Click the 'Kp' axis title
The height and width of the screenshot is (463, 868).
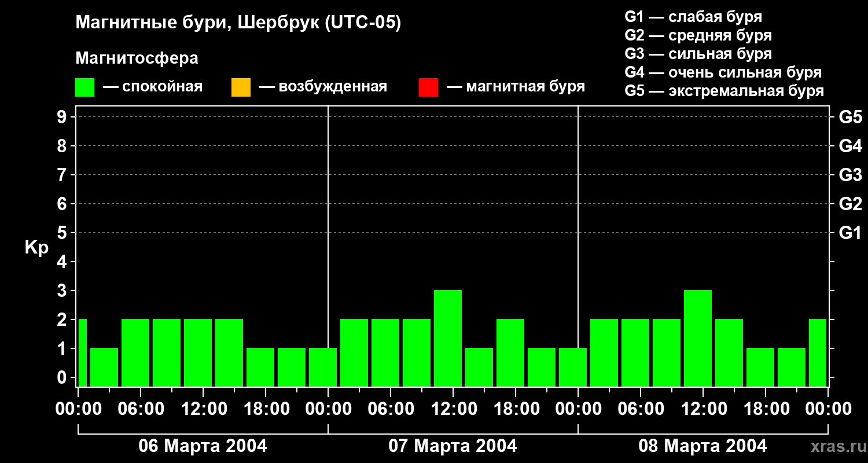tap(36, 248)
